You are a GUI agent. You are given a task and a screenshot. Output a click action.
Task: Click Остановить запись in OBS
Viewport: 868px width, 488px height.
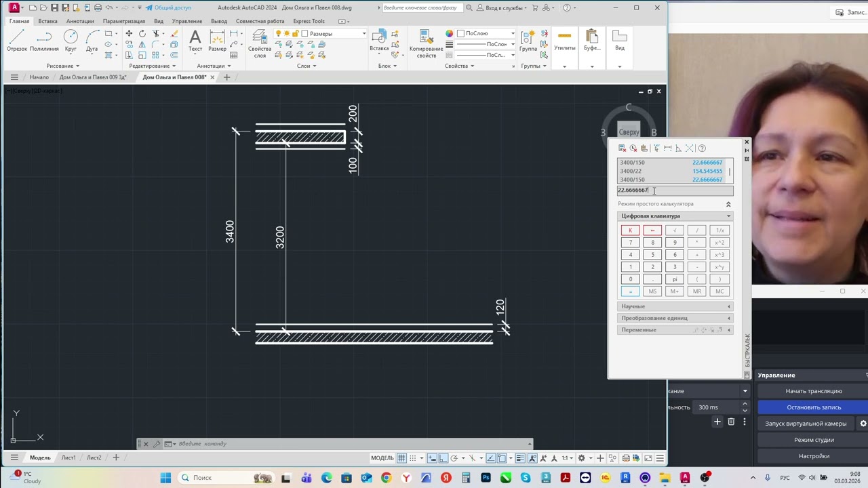click(x=814, y=407)
